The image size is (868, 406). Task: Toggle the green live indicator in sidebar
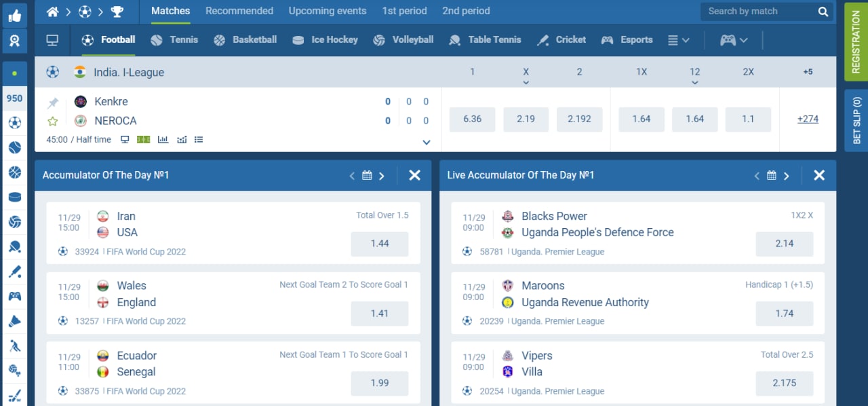14,73
